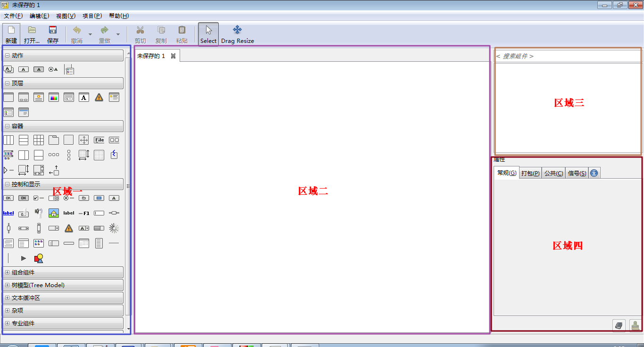Choose the Radio Action palette icon
The width and height of the screenshot is (644, 347).
coord(54,69)
